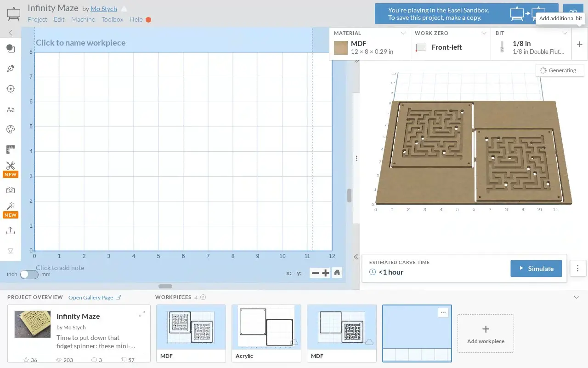This screenshot has width=588, height=368.
Task: Select the third MDF workpiece thumbnail
Action: pos(342,333)
